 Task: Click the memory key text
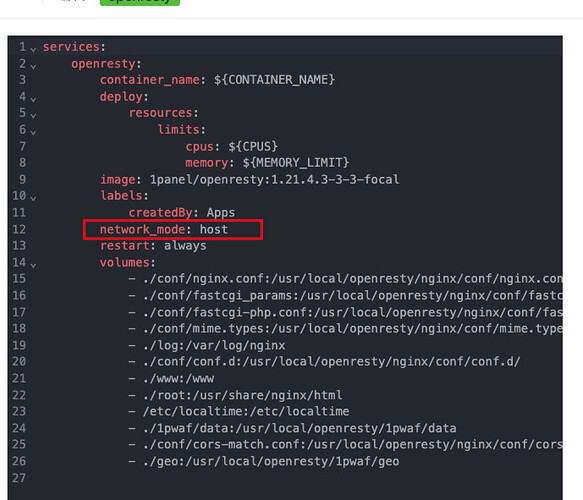[207, 163]
